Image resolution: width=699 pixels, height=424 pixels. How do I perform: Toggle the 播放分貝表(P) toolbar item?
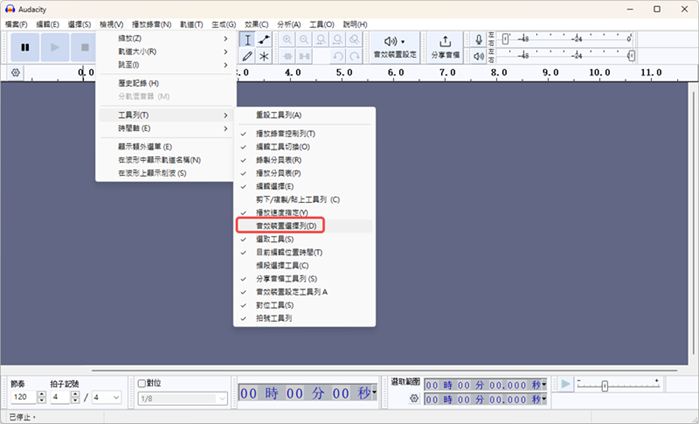304,173
